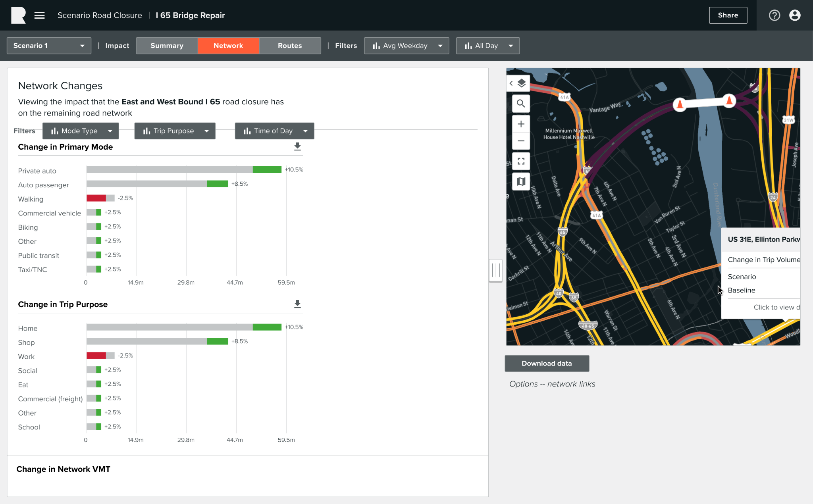
Task: Expand the Mode Type filter
Action: click(x=81, y=131)
